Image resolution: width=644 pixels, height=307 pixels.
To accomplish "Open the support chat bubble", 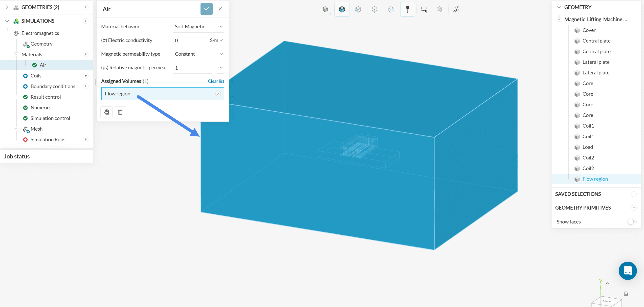I will [628, 271].
